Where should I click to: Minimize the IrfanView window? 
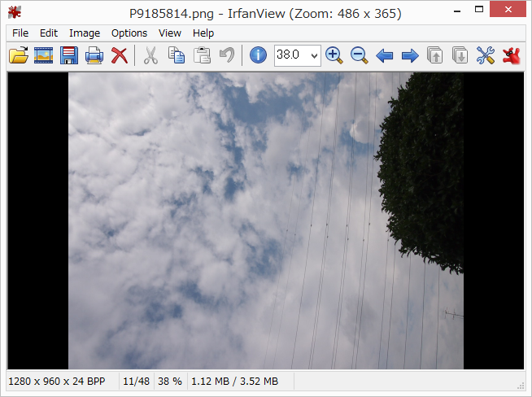457,11
